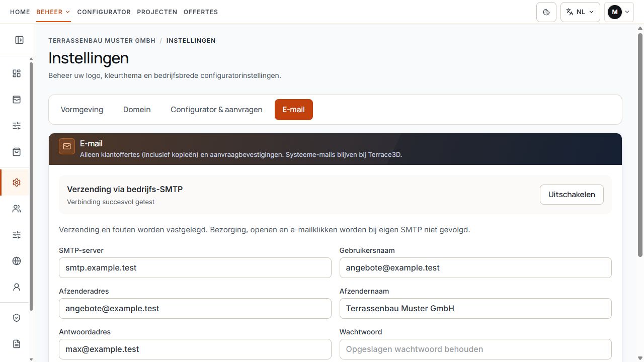Select the settings gear icon in sidebar
The image size is (644, 362).
(x=17, y=183)
